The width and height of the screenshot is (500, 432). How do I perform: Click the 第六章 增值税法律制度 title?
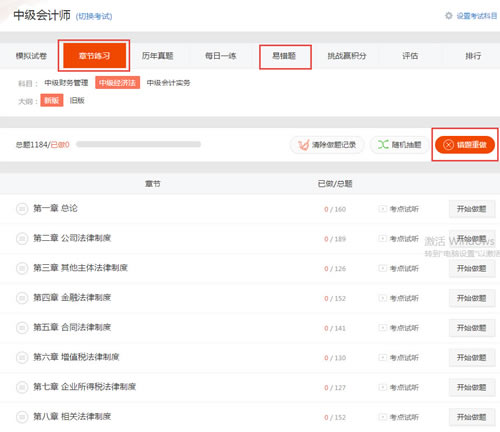point(76,357)
